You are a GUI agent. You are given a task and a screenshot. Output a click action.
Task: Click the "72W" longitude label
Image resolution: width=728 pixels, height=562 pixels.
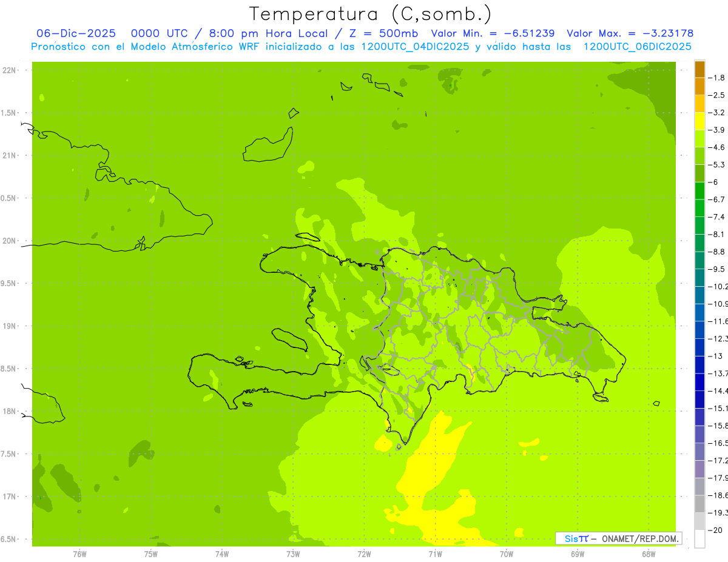[364, 554]
